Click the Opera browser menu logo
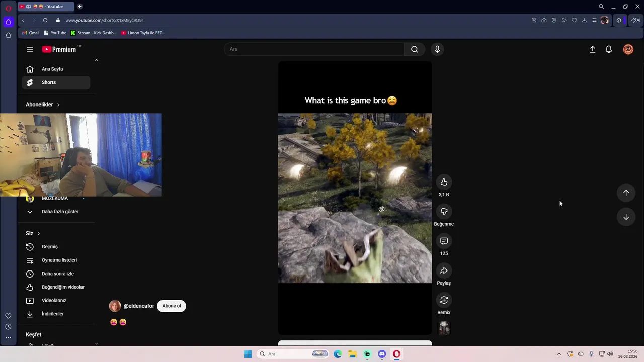The image size is (644, 362). [x=8, y=8]
